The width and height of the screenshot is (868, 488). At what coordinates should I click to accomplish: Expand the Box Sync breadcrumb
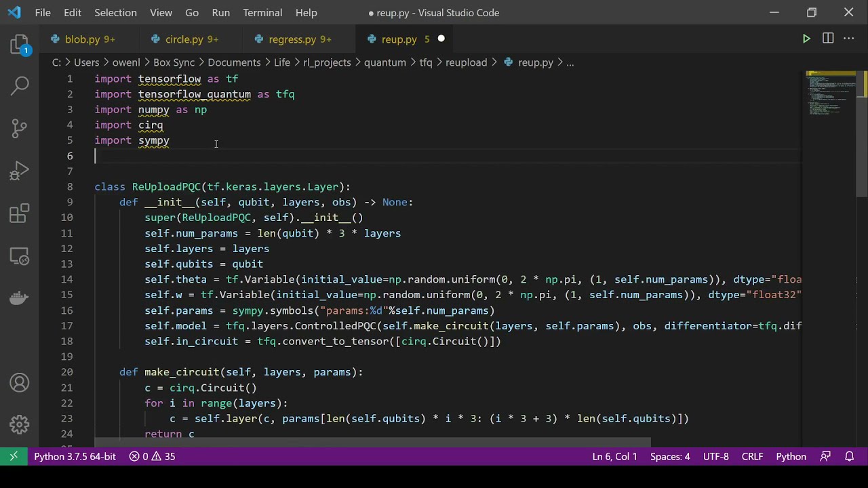(x=174, y=62)
